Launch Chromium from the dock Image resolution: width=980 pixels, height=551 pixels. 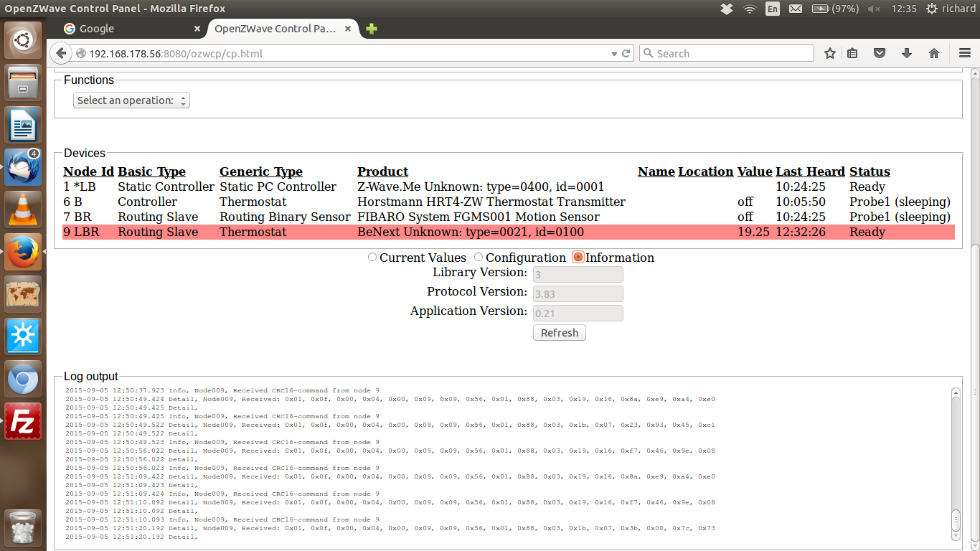(x=23, y=379)
